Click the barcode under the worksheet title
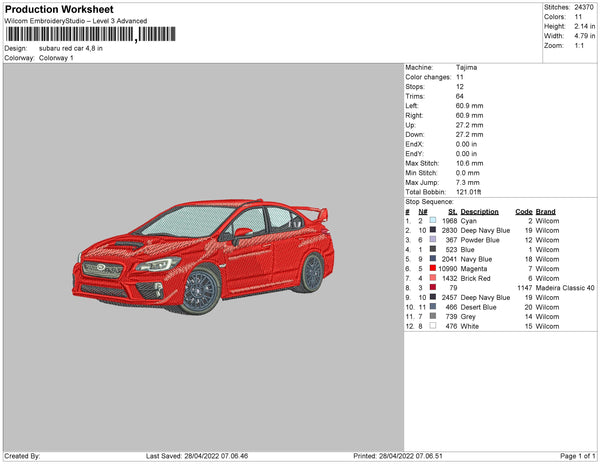The image size is (600, 464). click(x=90, y=34)
